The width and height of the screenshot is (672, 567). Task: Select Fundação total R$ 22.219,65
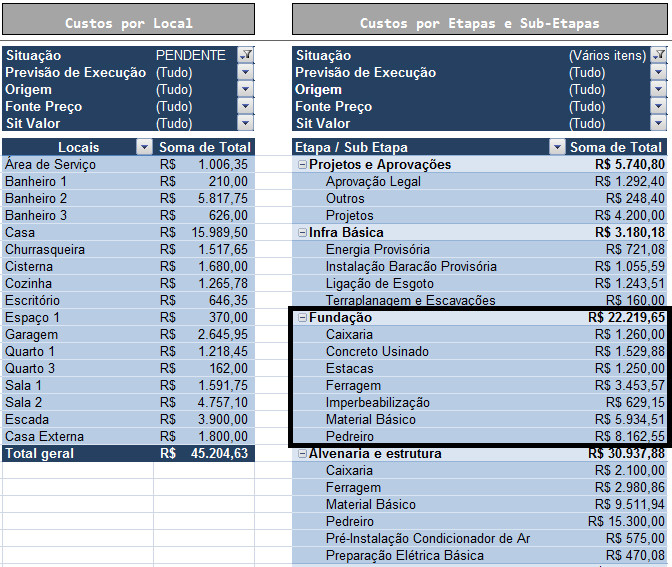click(626, 318)
